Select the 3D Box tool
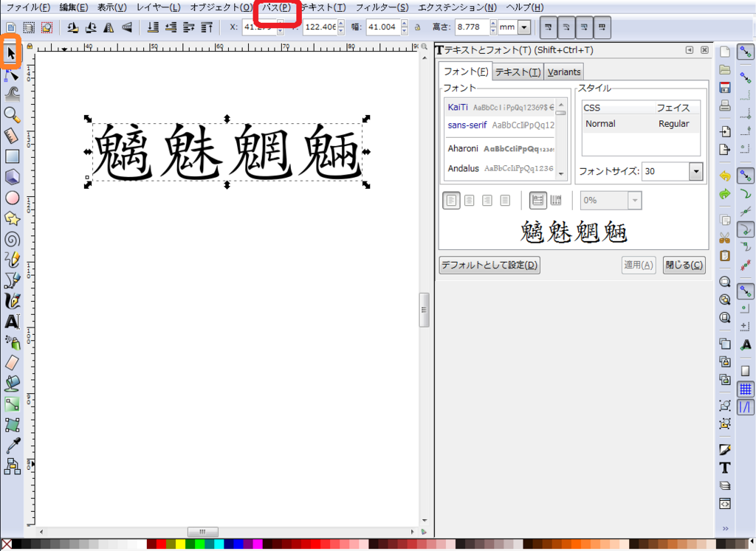756x551 pixels. 12,177
